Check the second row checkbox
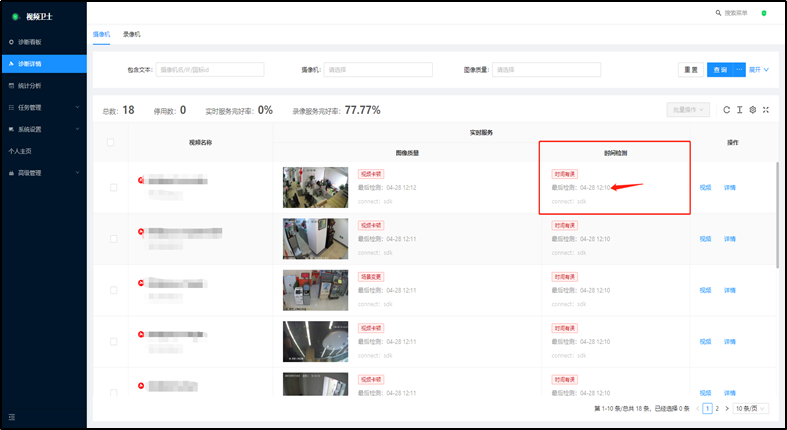This screenshot has width=787, height=430. [x=113, y=239]
